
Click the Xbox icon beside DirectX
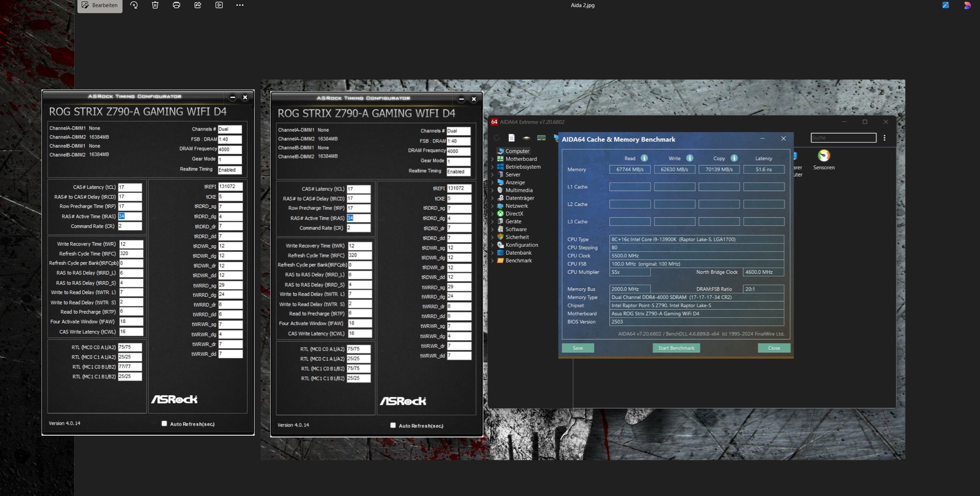(x=500, y=213)
